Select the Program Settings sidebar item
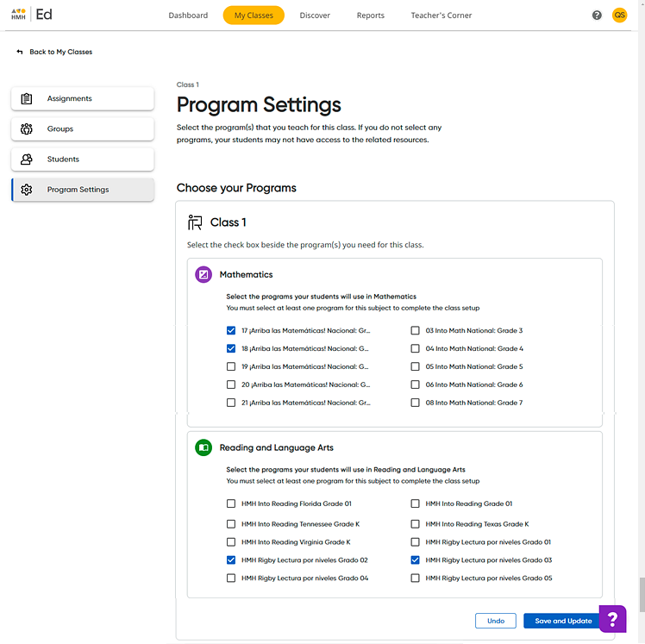The height and width of the screenshot is (644, 645). pyautogui.click(x=83, y=190)
